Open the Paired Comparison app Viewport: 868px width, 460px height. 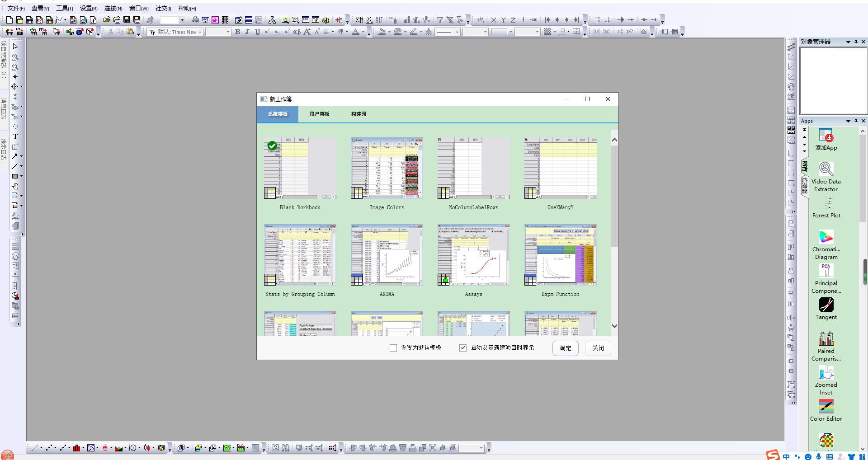826,339
